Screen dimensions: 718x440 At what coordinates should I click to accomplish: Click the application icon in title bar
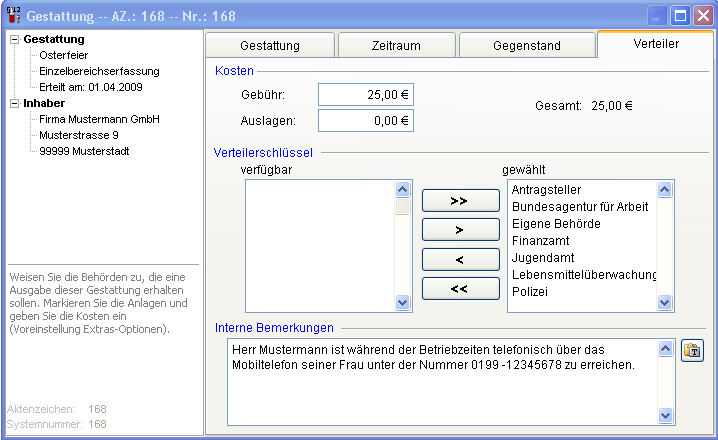point(12,15)
